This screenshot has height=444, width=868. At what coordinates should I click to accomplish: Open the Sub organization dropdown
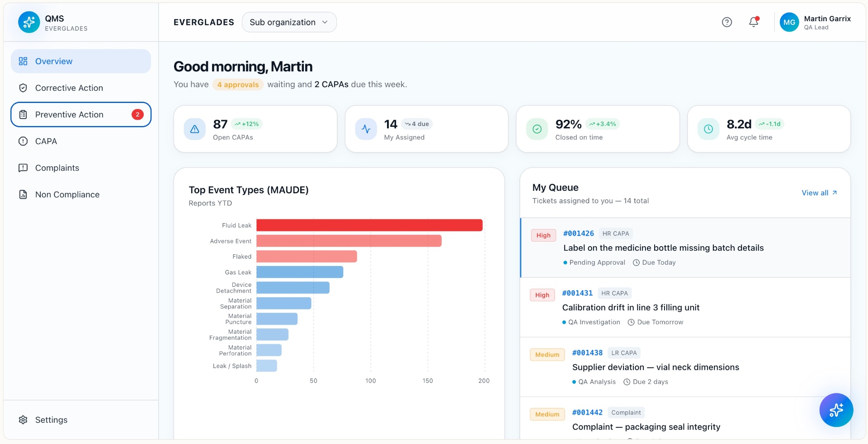[x=289, y=22]
